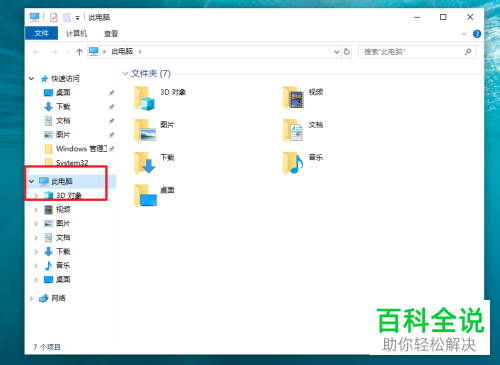Select the 下载 folder icon in content

click(145, 163)
